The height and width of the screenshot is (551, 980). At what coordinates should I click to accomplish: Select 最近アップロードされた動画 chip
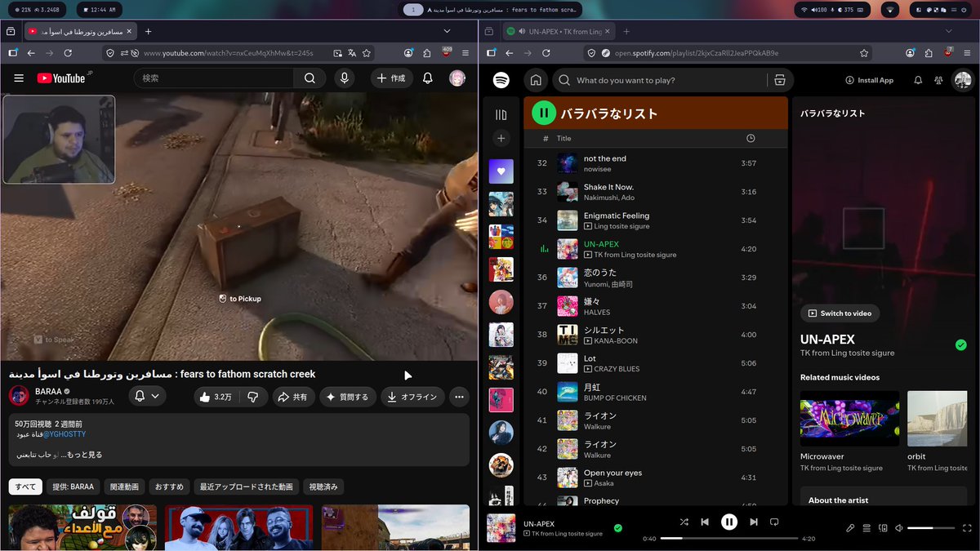(x=247, y=487)
